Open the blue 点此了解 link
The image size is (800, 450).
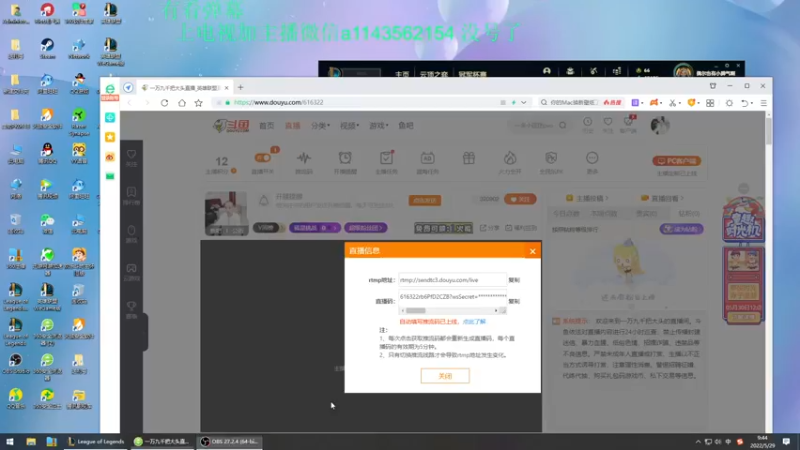click(474, 322)
